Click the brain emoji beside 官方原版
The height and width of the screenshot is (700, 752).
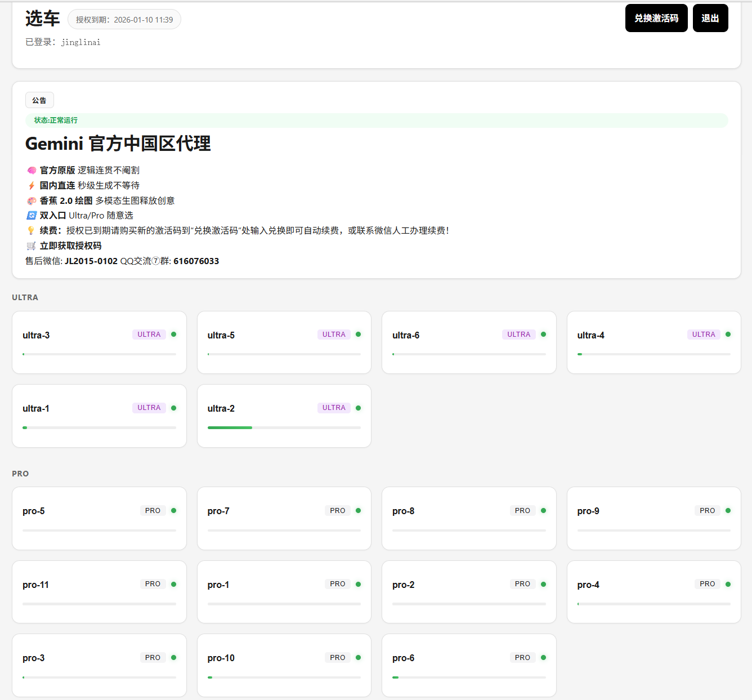coord(32,170)
